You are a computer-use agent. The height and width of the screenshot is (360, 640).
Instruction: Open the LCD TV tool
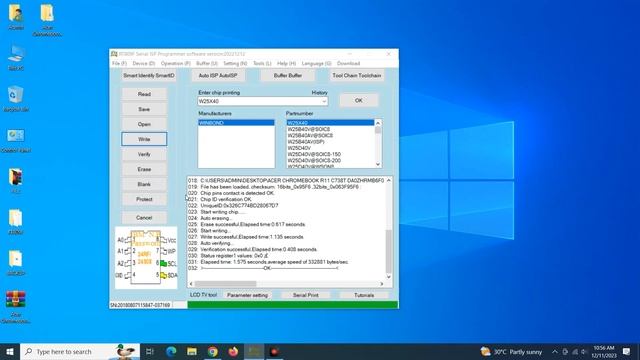(203, 295)
